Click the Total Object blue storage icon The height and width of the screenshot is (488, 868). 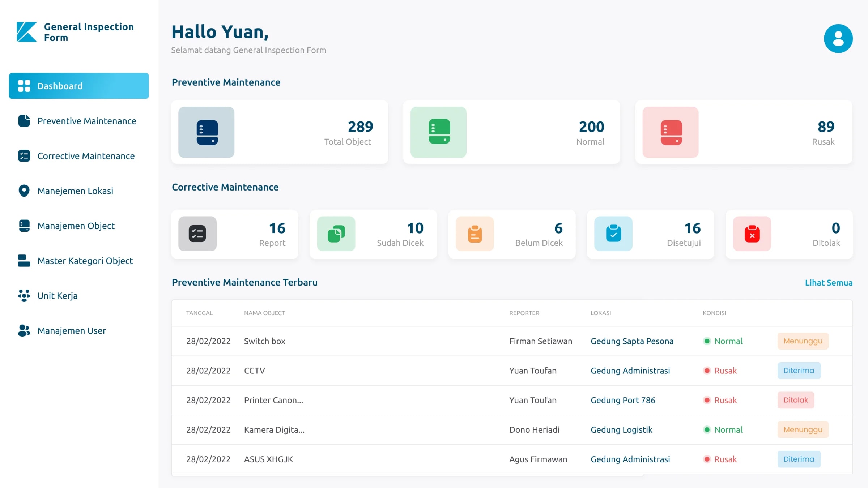pos(207,132)
